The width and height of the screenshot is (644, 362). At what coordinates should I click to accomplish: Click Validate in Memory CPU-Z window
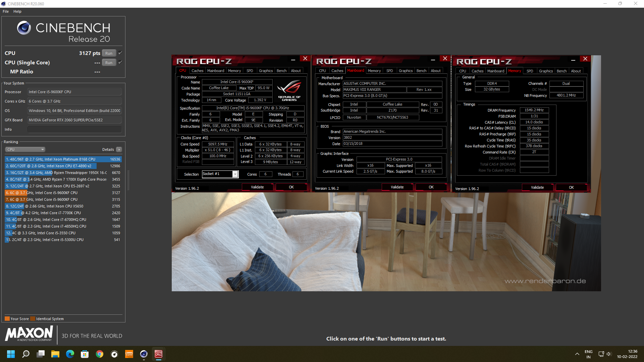537,187
